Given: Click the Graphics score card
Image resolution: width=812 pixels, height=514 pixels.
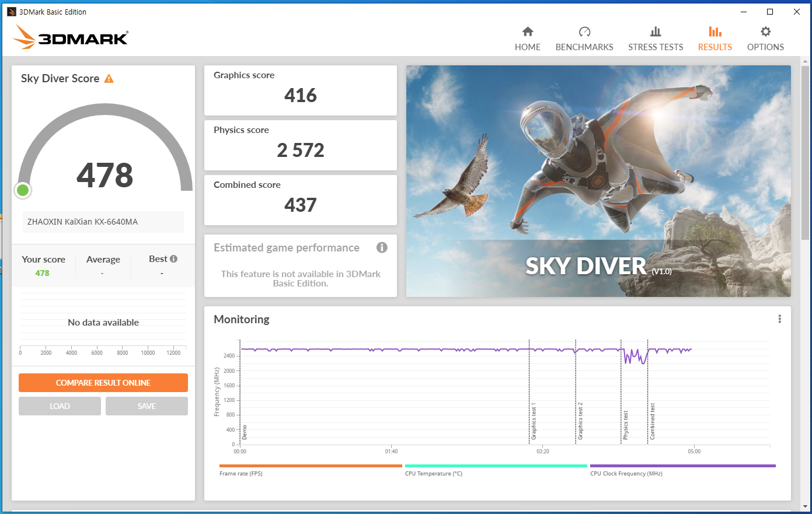Looking at the screenshot, I should [x=301, y=90].
